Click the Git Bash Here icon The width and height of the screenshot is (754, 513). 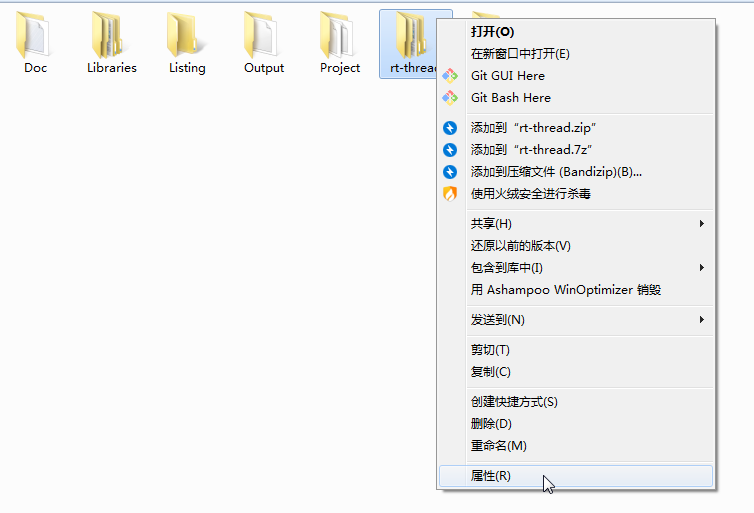[x=450, y=98]
